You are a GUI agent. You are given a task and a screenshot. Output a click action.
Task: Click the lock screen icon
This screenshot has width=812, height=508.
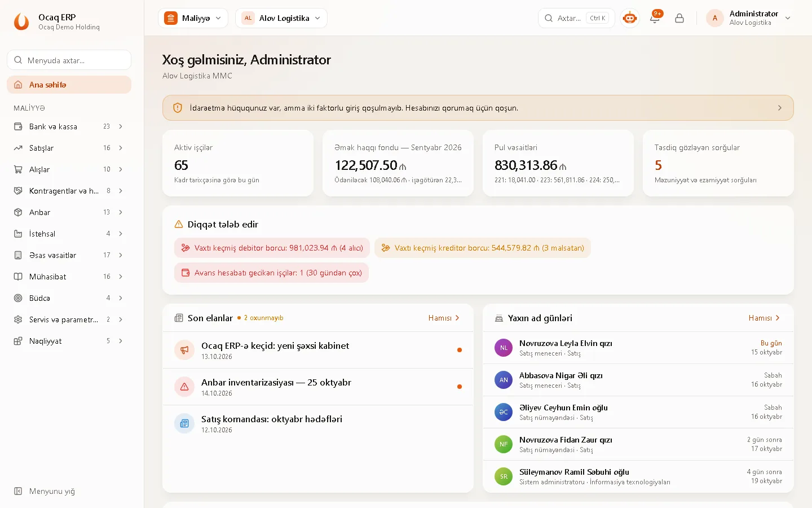[x=679, y=18]
